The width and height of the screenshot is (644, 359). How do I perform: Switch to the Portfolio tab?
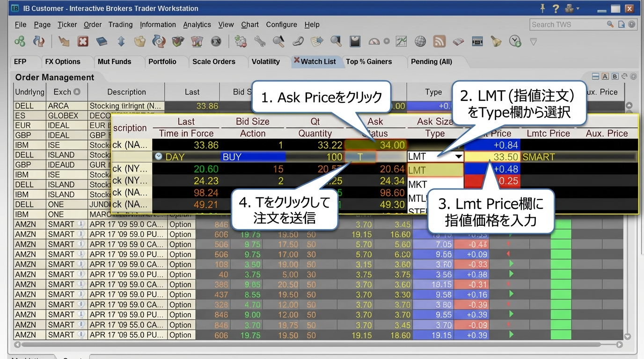click(x=162, y=61)
